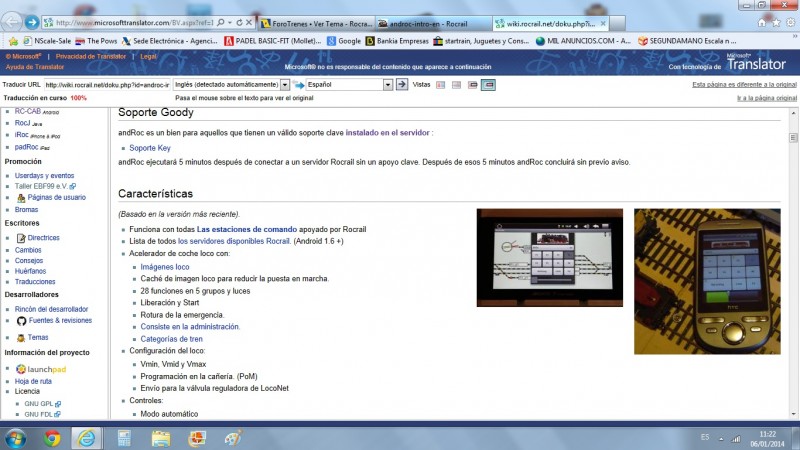Screen dimensions: 800x450
Task: Expand the bookmarks bar overflow chevron
Action: coord(795,36)
